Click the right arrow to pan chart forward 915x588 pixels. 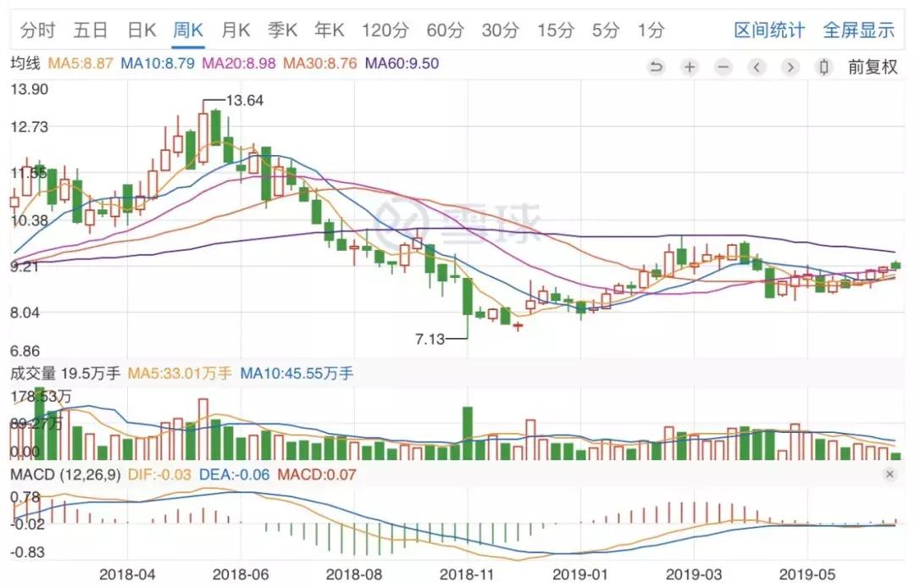tap(790, 67)
